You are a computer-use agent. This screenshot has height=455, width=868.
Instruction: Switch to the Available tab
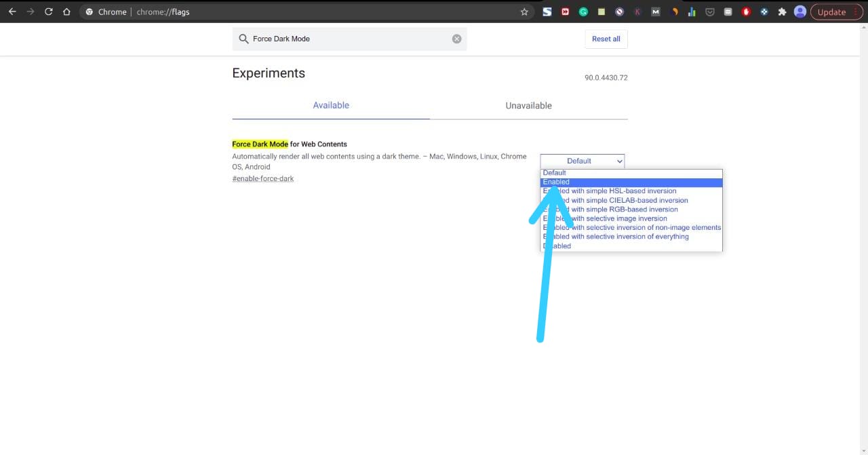[331, 106]
